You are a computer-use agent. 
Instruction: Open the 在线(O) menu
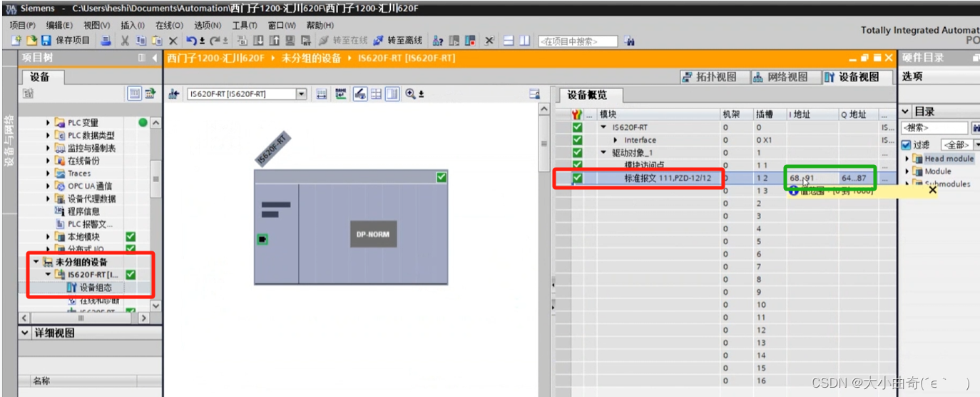(x=169, y=25)
